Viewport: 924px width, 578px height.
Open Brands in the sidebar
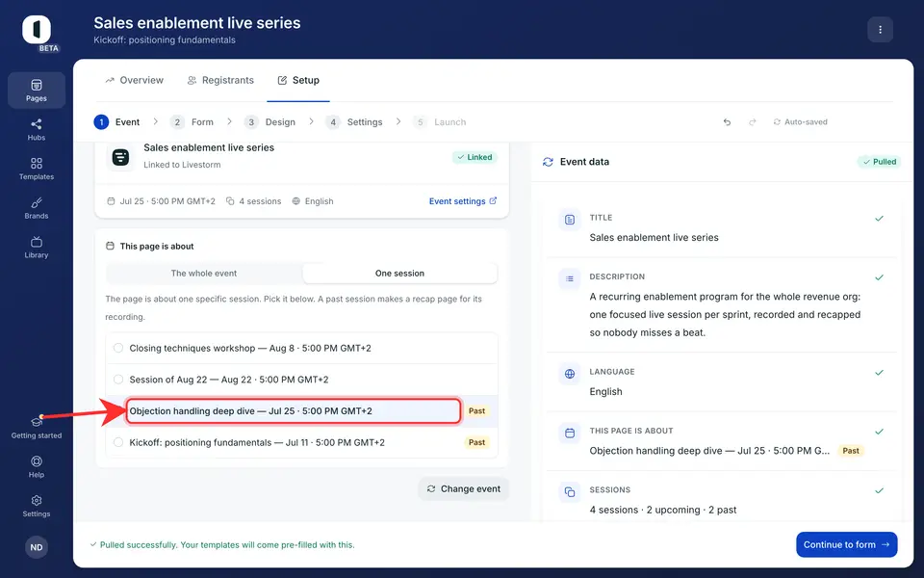coord(37,208)
